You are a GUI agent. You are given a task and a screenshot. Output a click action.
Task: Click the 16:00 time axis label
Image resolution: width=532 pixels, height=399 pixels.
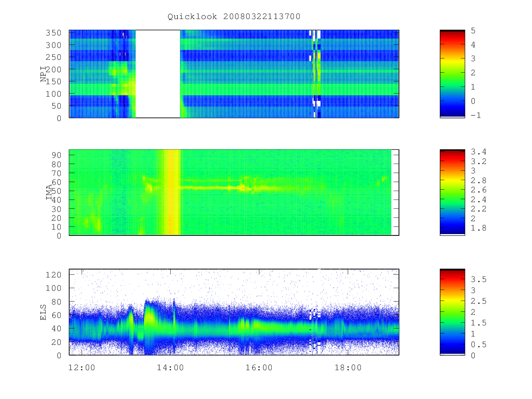tap(259, 368)
